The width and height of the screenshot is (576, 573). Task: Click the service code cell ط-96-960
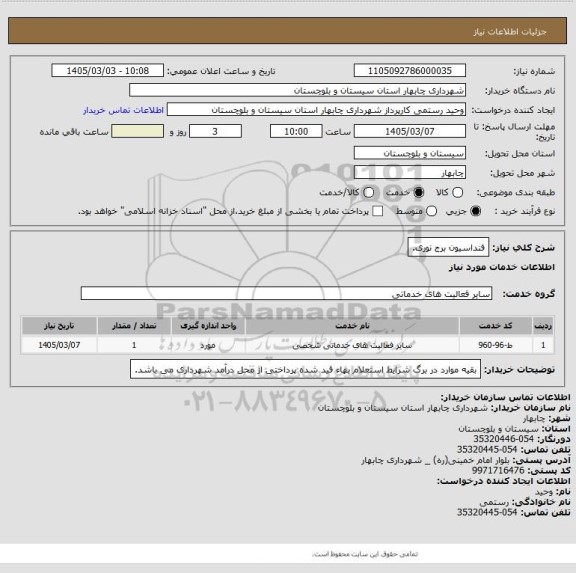[495, 345]
